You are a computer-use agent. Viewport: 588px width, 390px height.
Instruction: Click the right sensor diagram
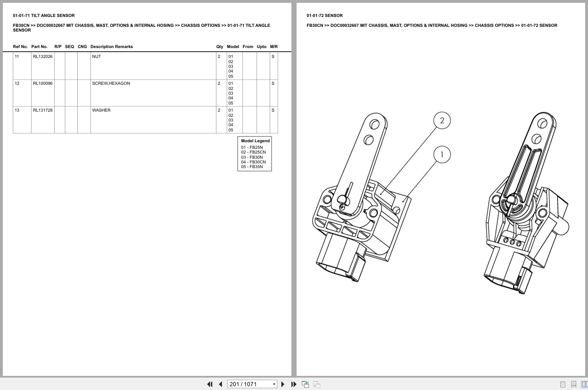pos(527,203)
